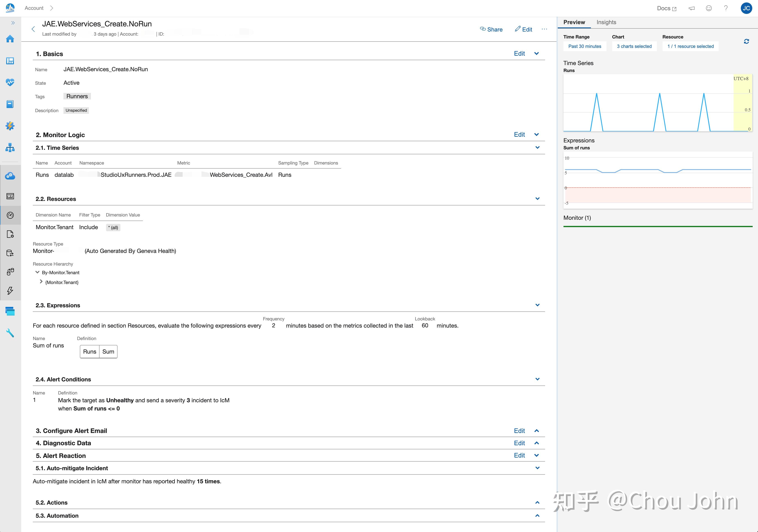Edit the 1. Basics section
The image size is (758, 532).
click(x=519, y=53)
